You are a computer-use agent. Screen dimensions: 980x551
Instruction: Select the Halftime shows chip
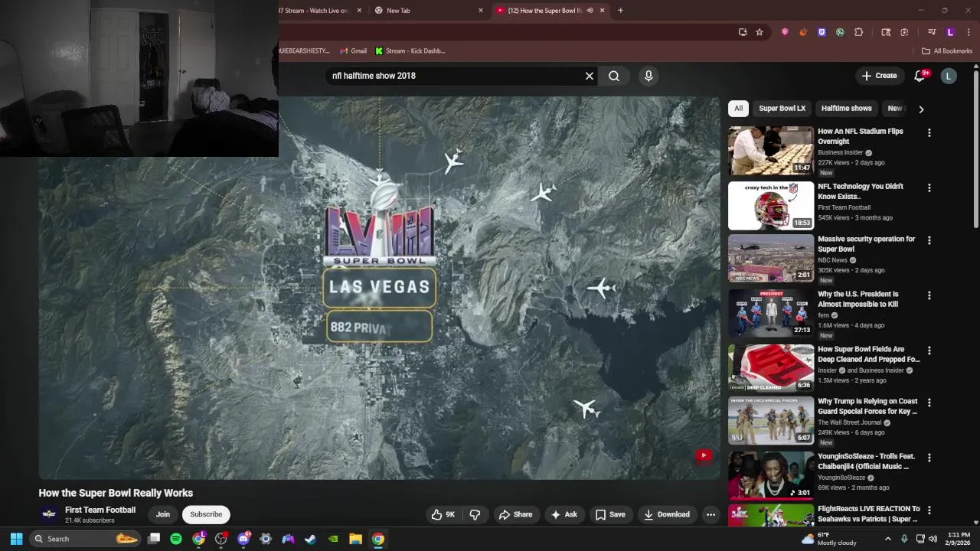846,109
